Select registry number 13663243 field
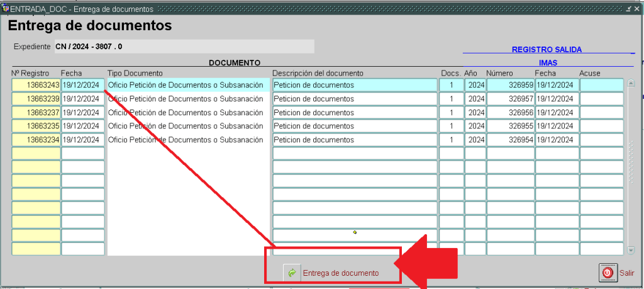The width and height of the screenshot is (644, 289). click(x=36, y=85)
